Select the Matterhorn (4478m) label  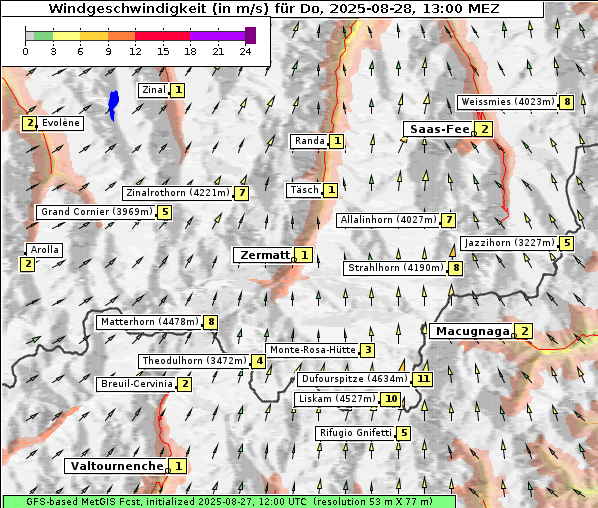point(149,322)
